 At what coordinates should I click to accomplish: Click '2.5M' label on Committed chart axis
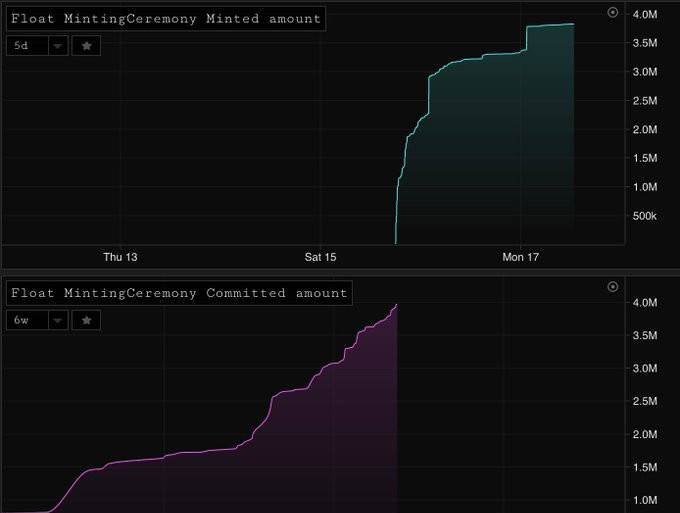(x=644, y=401)
